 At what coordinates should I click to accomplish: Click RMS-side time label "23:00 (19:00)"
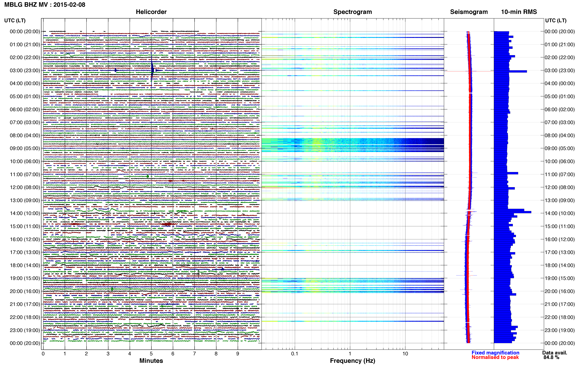point(560,330)
